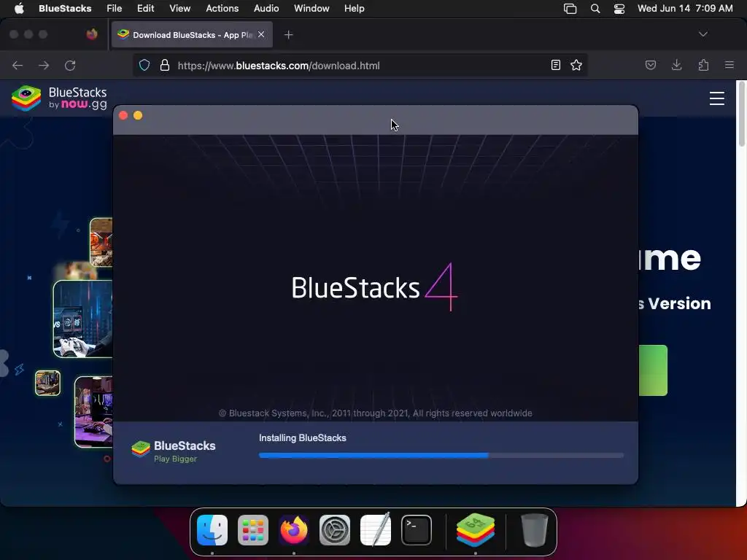Open Firefox application hamburger menu
Screen dimensions: 747x560
729,65
